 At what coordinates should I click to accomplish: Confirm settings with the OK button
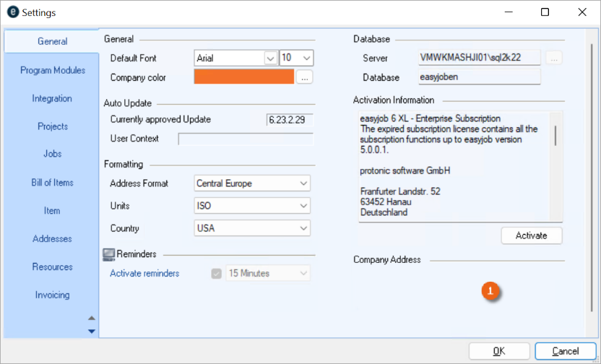click(499, 351)
